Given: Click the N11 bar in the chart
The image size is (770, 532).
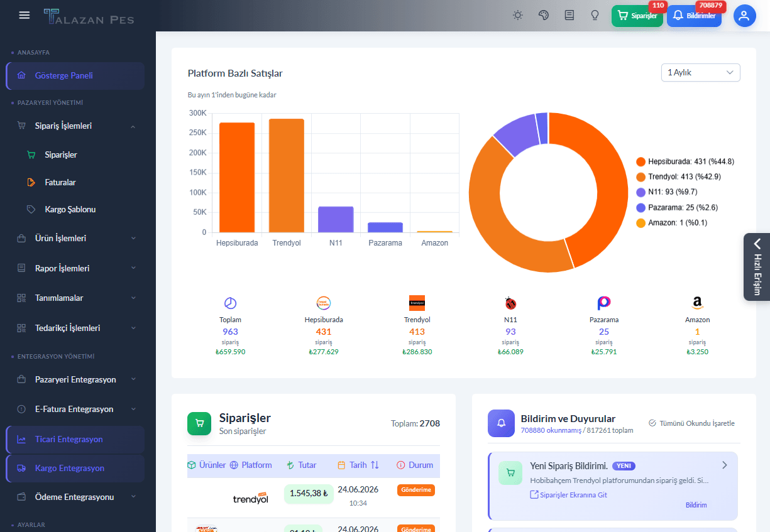Looking at the screenshot, I should (336, 219).
